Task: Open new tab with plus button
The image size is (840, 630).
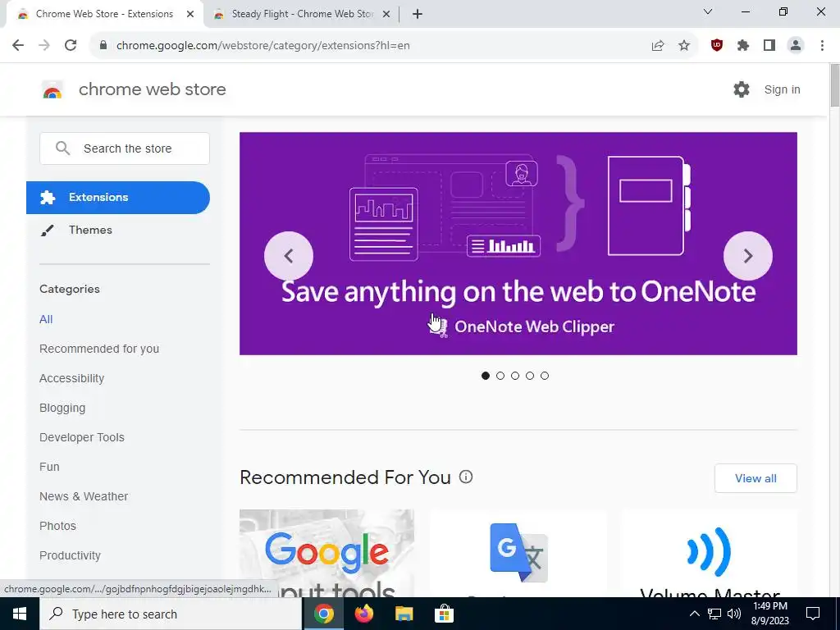Action: coord(418,15)
